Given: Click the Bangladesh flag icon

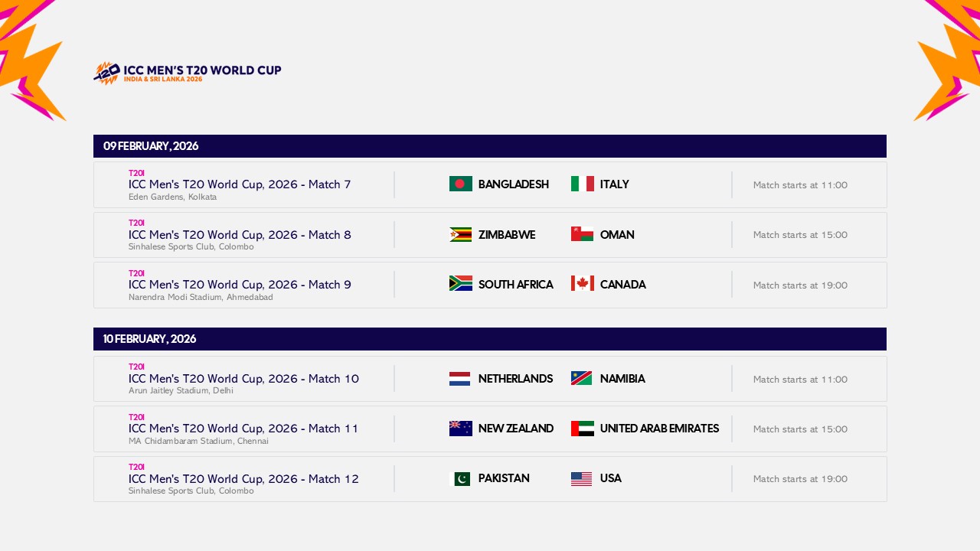Looking at the screenshot, I should pyautogui.click(x=460, y=184).
